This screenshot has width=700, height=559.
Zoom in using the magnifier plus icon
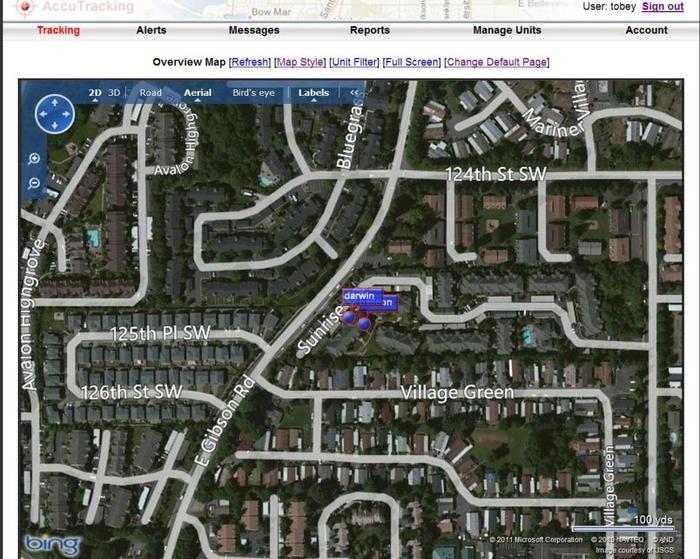pyautogui.click(x=34, y=159)
